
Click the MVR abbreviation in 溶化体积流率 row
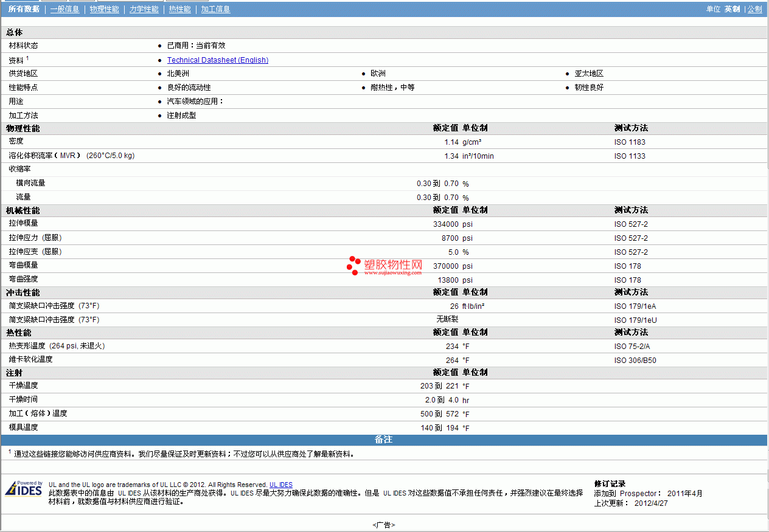tap(68, 156)
